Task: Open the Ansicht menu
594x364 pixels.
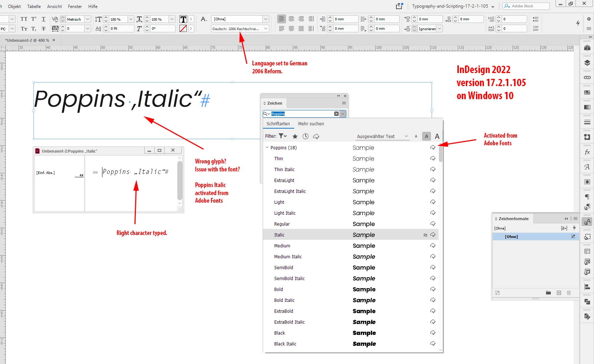Action: point(54,6)
